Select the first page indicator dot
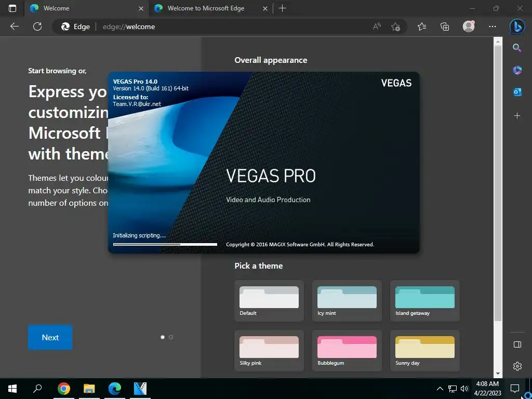The image size is (532, 399). click(163, 337)
